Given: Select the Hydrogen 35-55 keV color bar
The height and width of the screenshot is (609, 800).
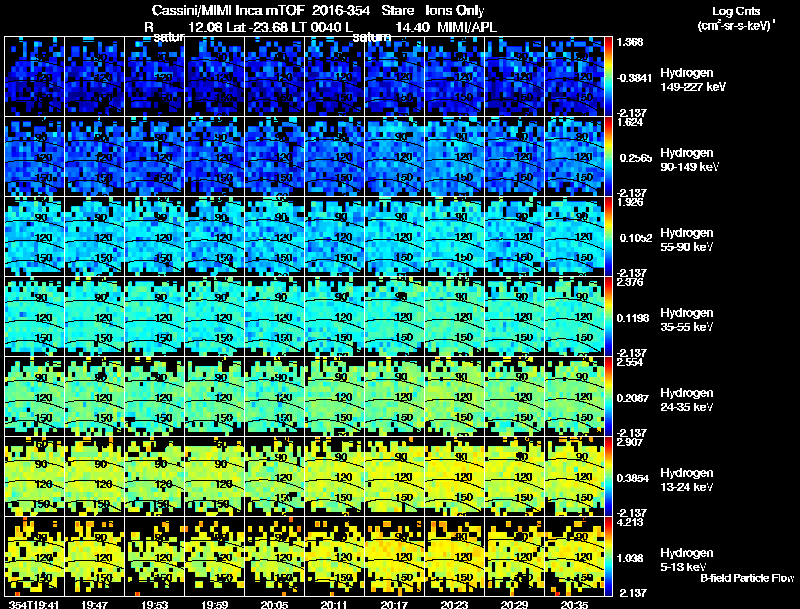Looking at the screenshot, I should [608, 317].
